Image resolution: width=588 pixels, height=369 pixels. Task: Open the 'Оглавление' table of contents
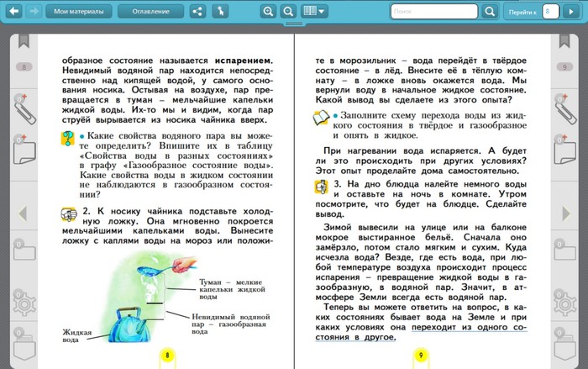pos(150,12)
